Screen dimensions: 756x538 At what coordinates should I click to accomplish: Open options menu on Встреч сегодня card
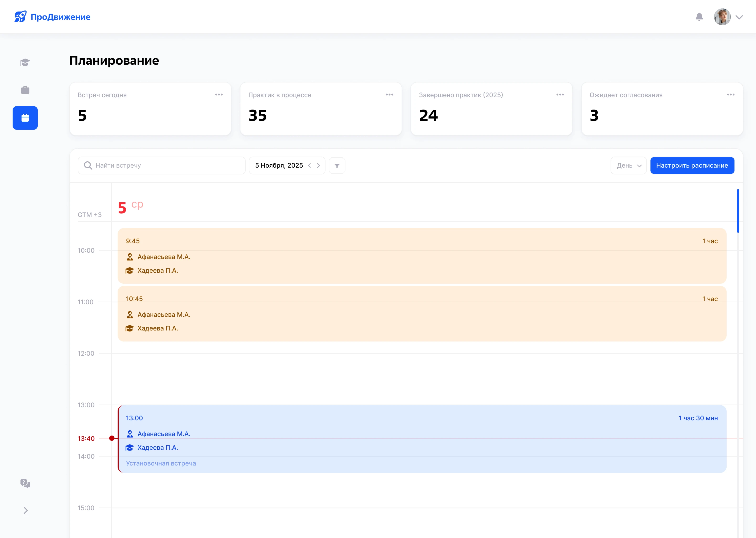tap(219, 95)
